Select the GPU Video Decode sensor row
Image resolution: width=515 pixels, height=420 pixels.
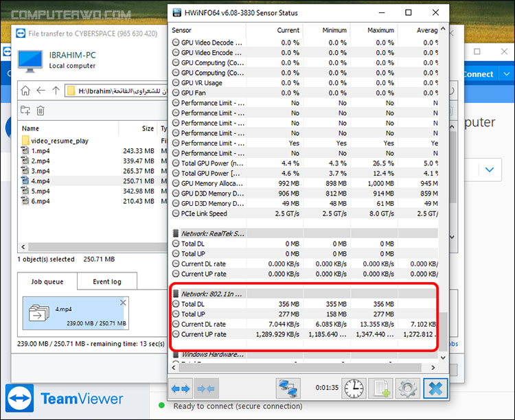click(304, 43)
